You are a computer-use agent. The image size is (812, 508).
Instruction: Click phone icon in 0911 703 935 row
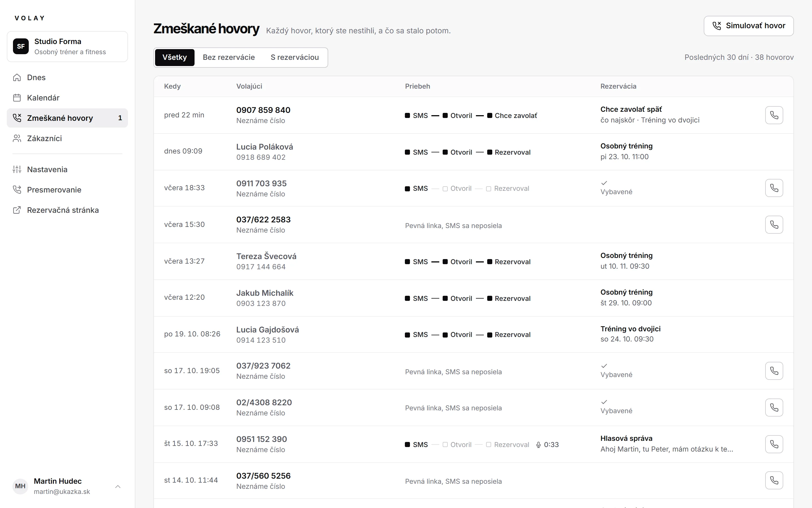[x=774, y=188]
